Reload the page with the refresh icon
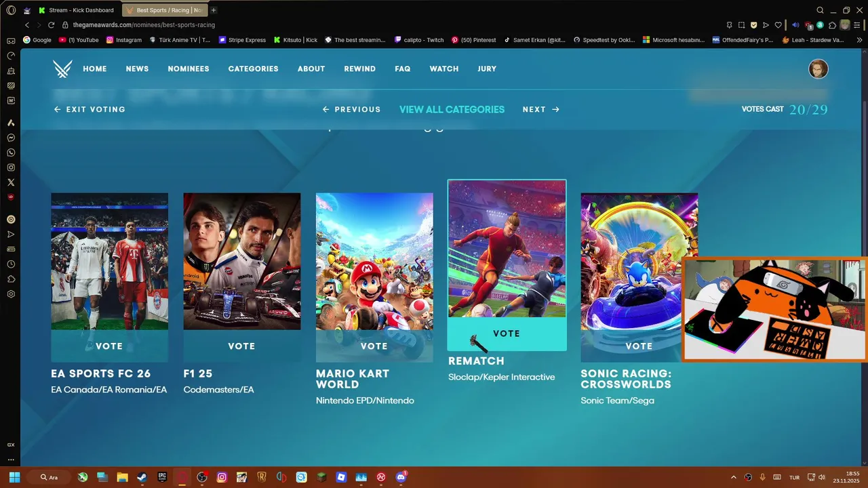Screen dimensions: 868x488 (51, 25)
